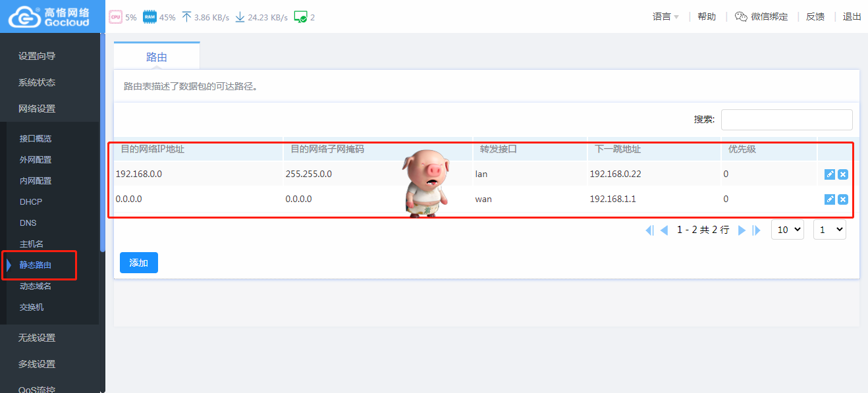Go to the next page of routes
Screen dimensions: 868x393
point(742,230)
